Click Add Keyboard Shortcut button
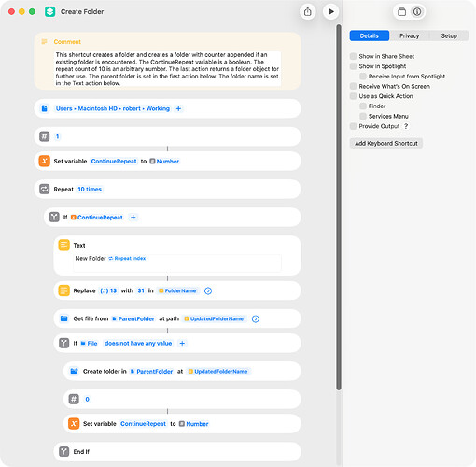 point(386,143)
